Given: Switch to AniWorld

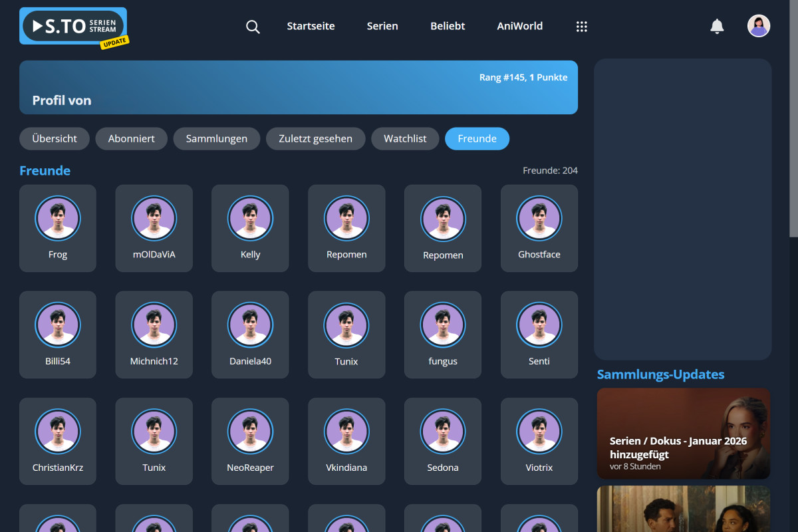Looking at the screenshot, I should pos(519,26).
